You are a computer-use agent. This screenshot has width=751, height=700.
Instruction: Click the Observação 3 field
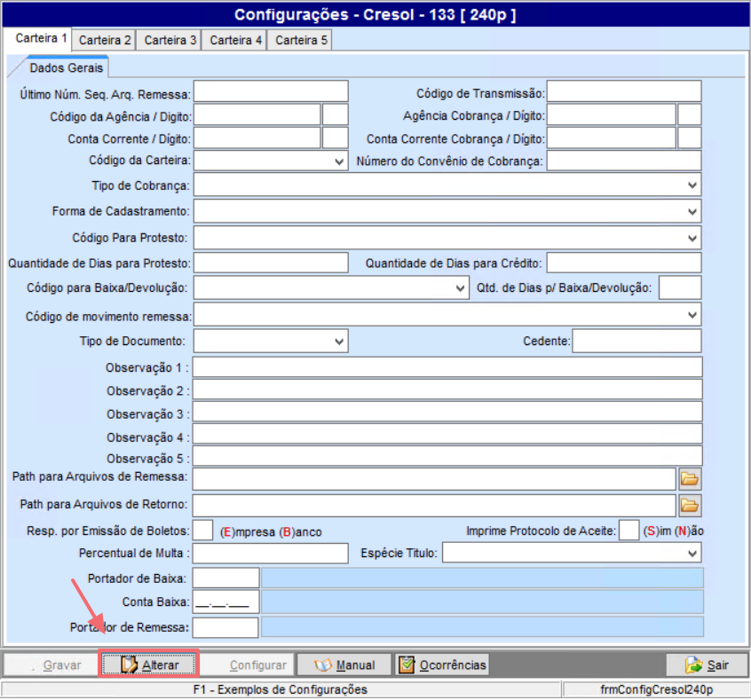click(x=447, y=412)
